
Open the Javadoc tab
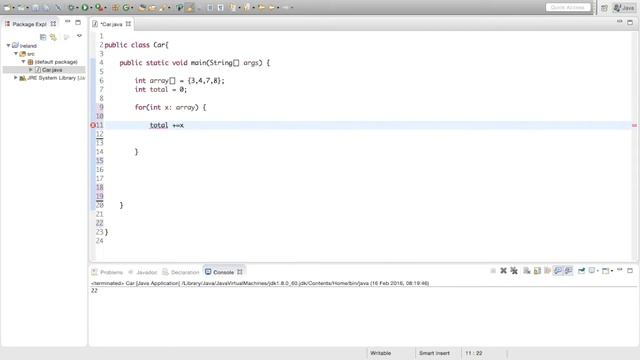pos(142,272)
